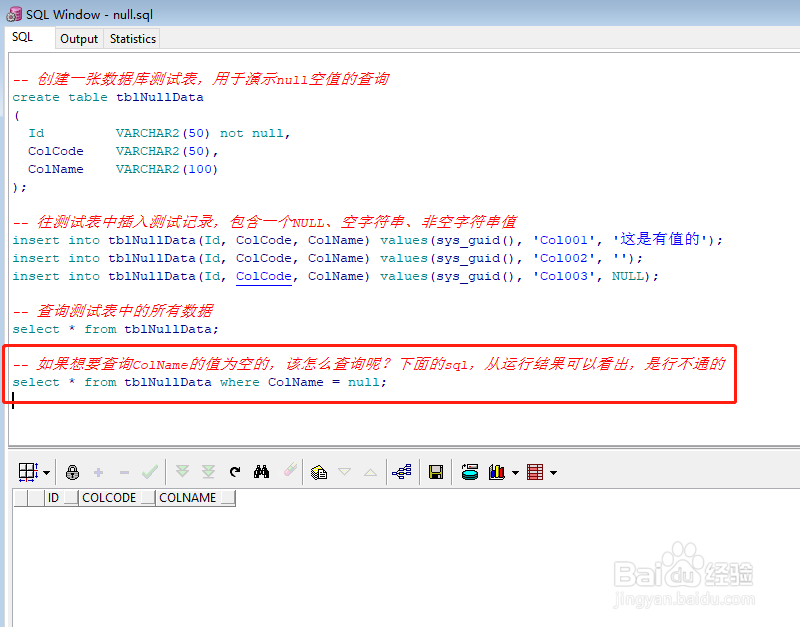Image resolution: width=800 pixels, height=627 pixels.
Task: Click the post changes checkmark icon
Action: tap(148, 472)
